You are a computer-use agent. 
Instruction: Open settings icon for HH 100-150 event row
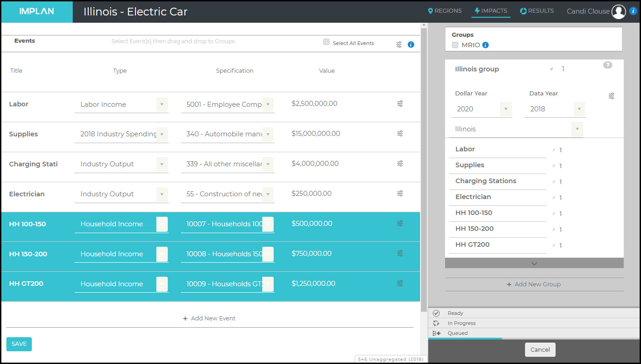point(400,224)
